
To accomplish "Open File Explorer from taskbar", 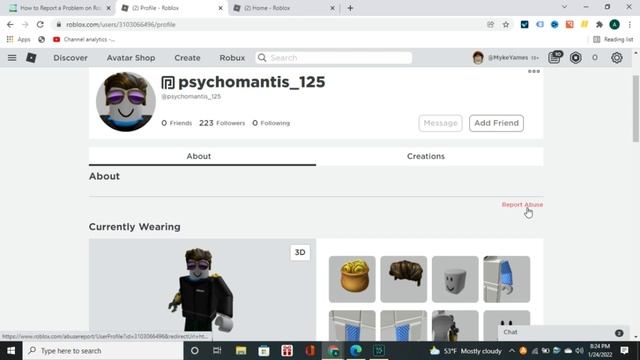I will pyautogui.click(x=241, y=351).
